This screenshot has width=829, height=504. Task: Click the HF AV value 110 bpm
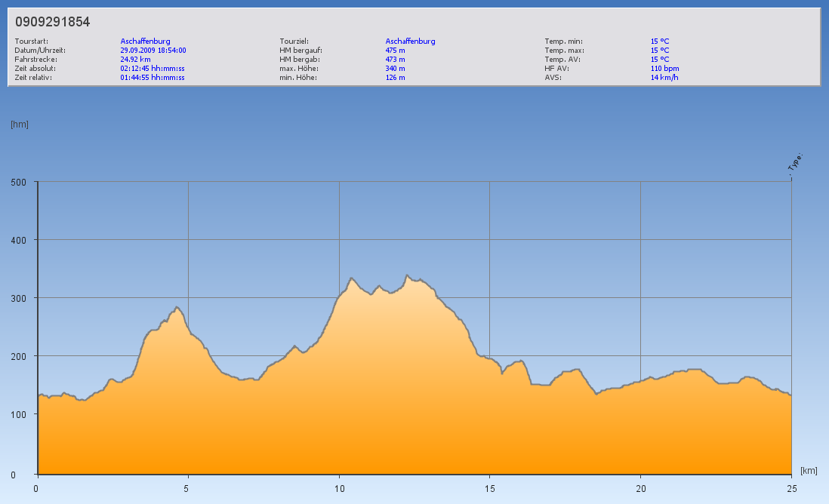click(664, 69)
